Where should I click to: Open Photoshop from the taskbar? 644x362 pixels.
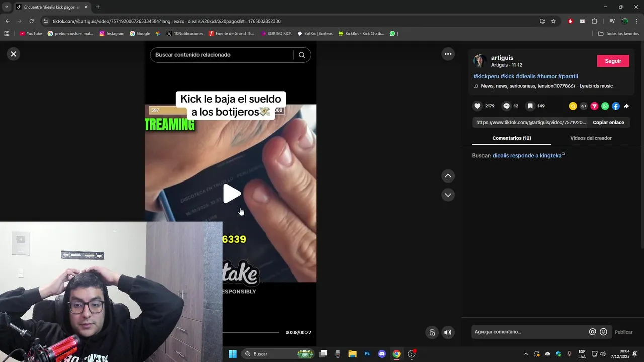click(367, 354)
